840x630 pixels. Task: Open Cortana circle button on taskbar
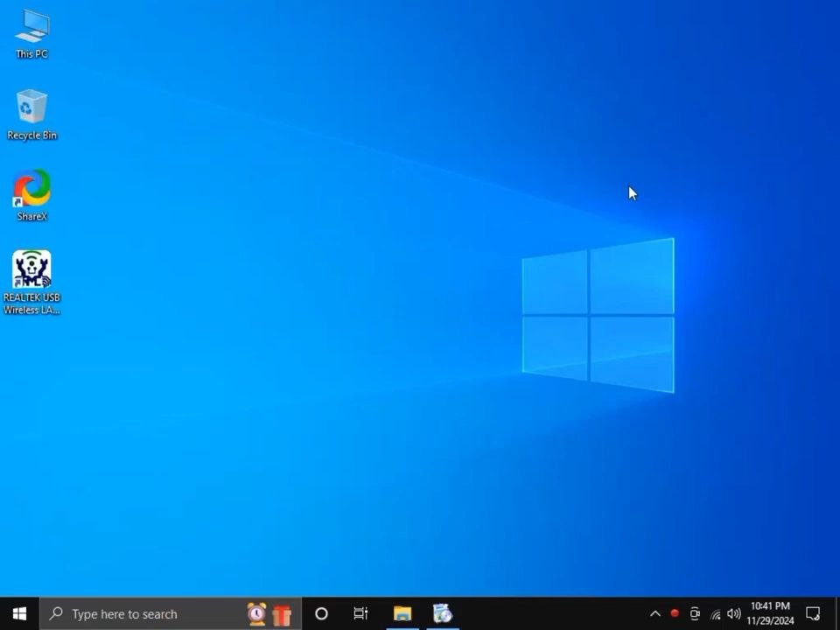(x=321, y=613)
